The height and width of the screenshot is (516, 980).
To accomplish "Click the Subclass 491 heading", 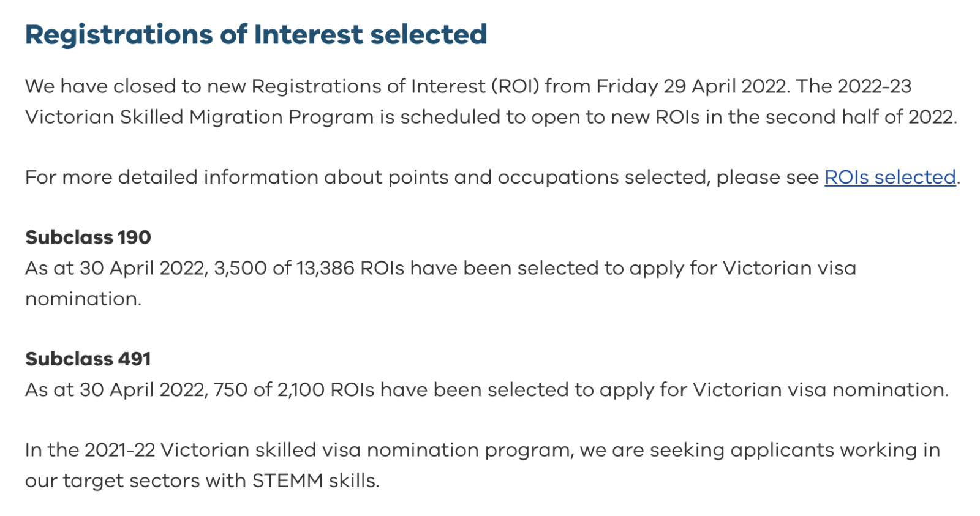I will (88, 359).
